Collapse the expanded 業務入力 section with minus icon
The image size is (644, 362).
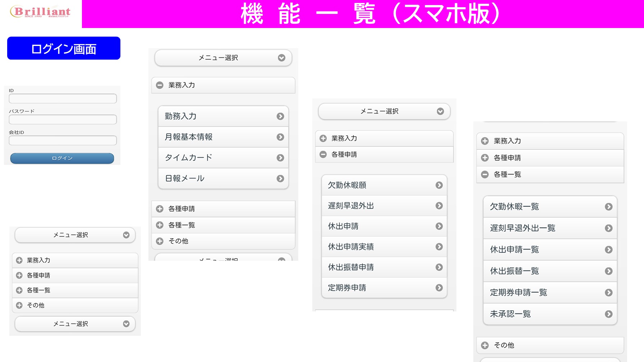160,85
